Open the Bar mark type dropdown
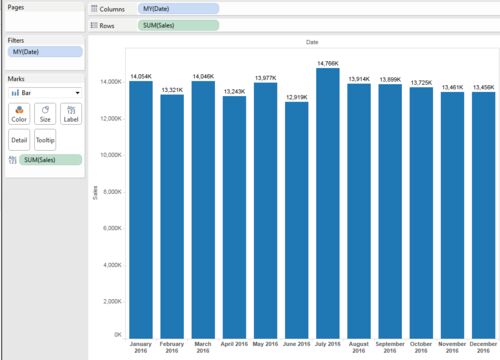Viewport: 500px width, 360px height. [x=45, y=93]
